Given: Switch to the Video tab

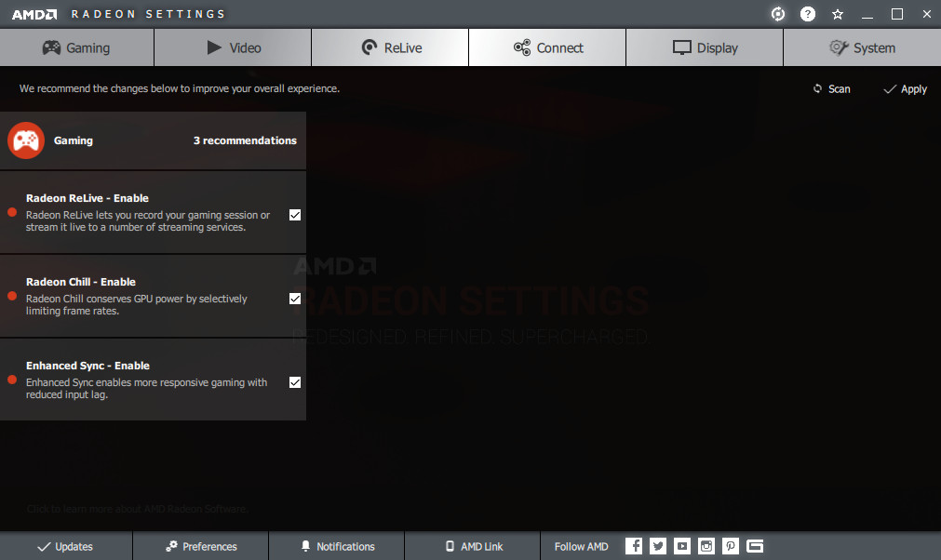Looking at the screenshot, I should [233, 47].
